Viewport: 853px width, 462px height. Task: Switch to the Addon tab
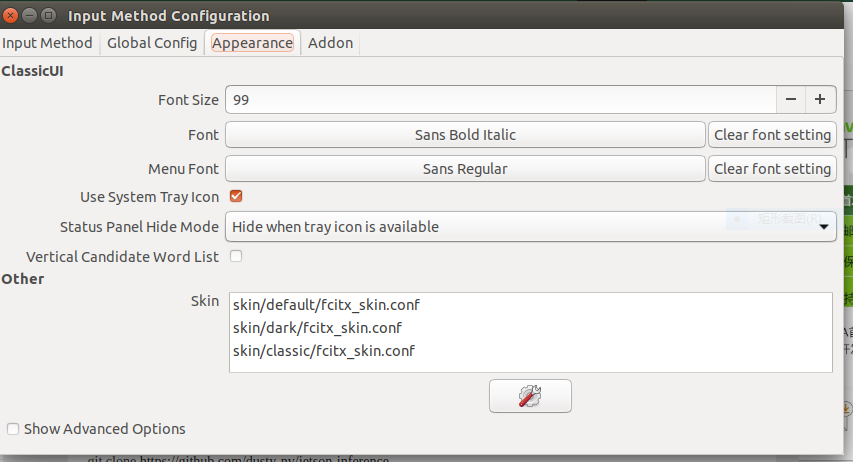(x=330, y=43)
